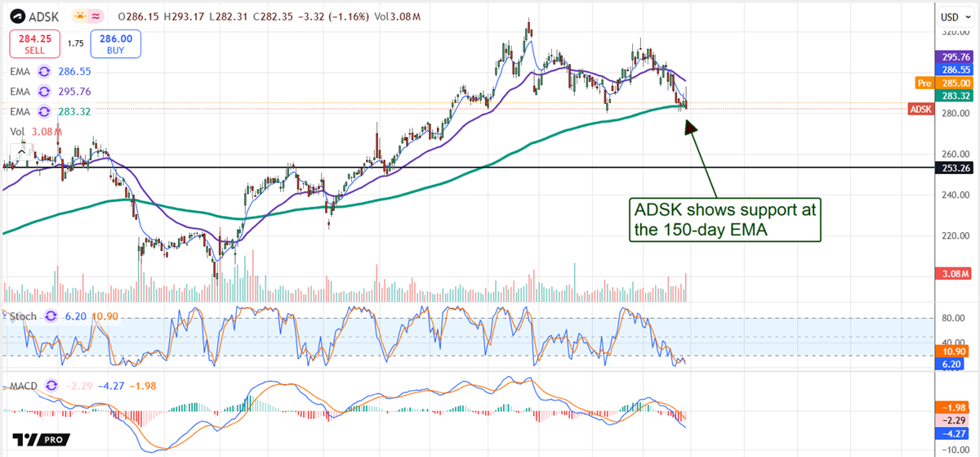Select the 253.26 horizontal line label
The width and height of the screenshot is (980, 457).
[x=955, y=168]
